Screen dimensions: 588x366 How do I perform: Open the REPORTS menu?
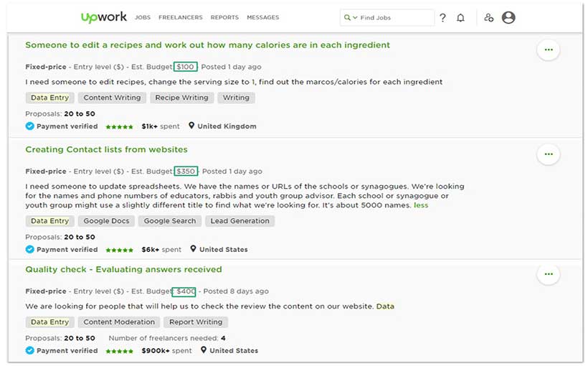[224, 17]
